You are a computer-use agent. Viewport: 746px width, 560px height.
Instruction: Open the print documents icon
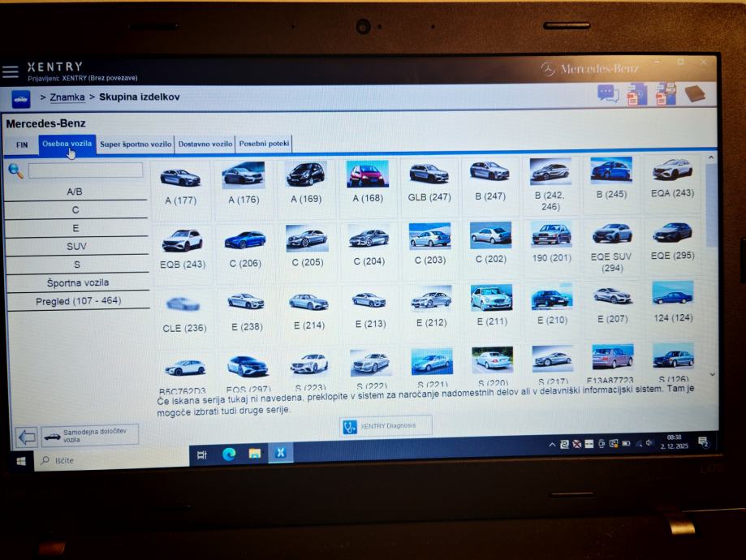pos(665,93)
